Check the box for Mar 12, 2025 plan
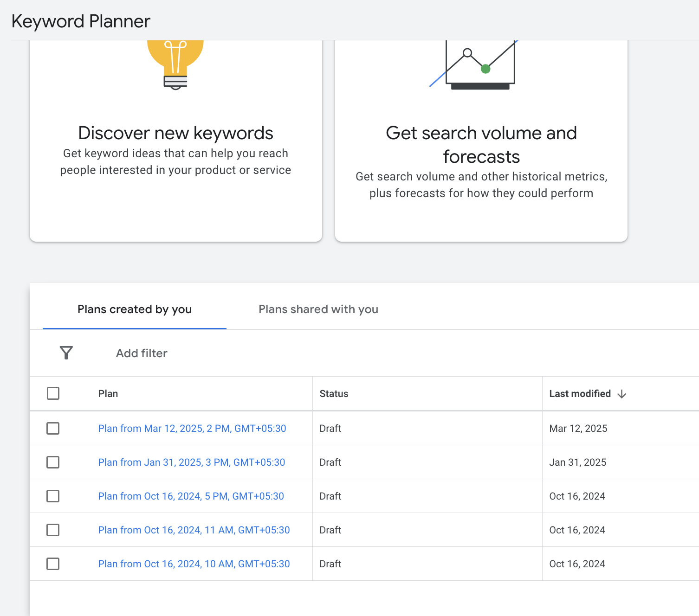This screenshot has width=699, height=616. [x=53, y=428]
